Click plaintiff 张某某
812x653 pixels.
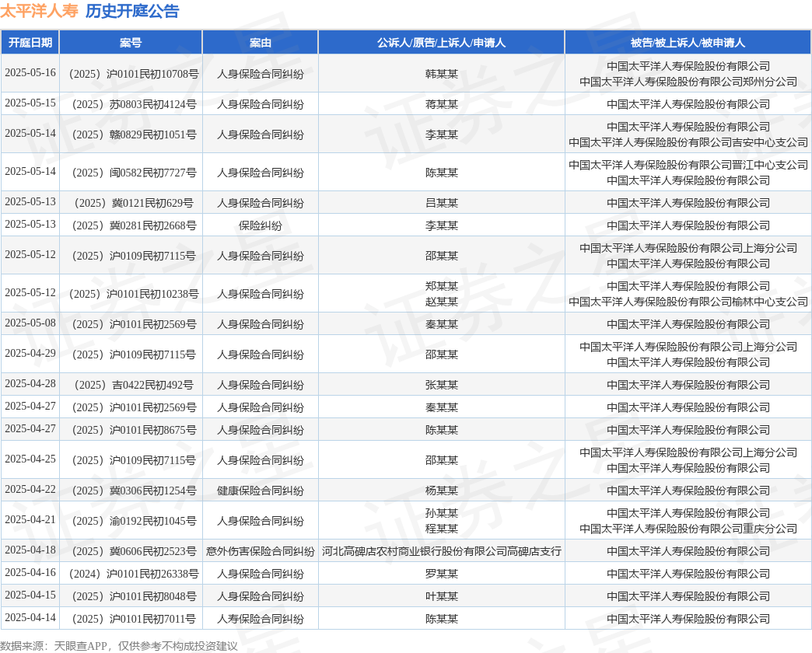(441, 385)
